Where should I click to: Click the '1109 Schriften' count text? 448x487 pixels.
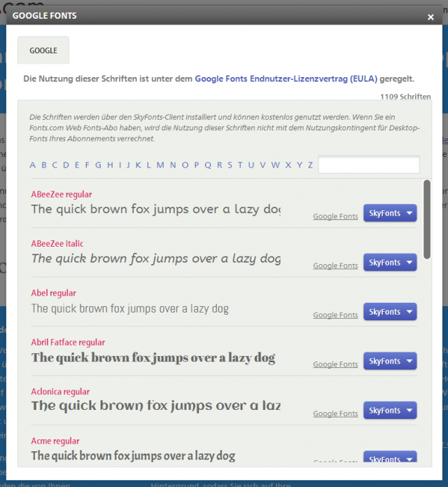[405, 97]
